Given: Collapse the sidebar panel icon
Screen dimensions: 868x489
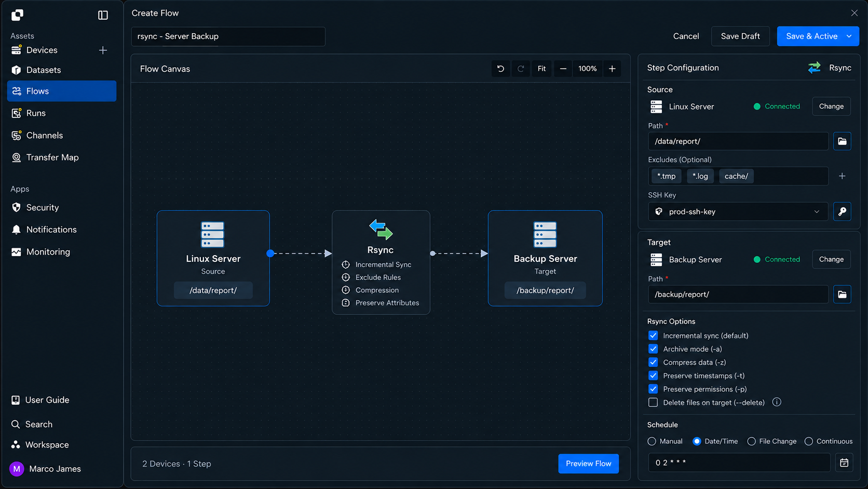Looking at the screenshot, I should [103, 15].
